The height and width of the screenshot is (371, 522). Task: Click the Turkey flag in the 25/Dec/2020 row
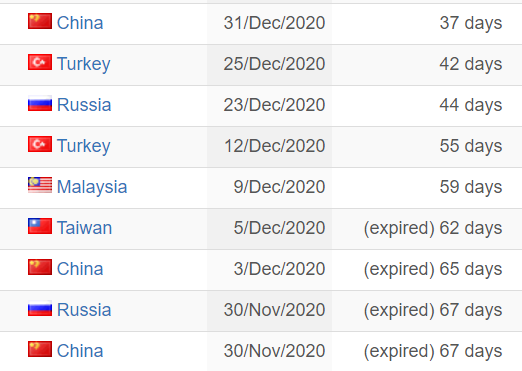(40, 62)
